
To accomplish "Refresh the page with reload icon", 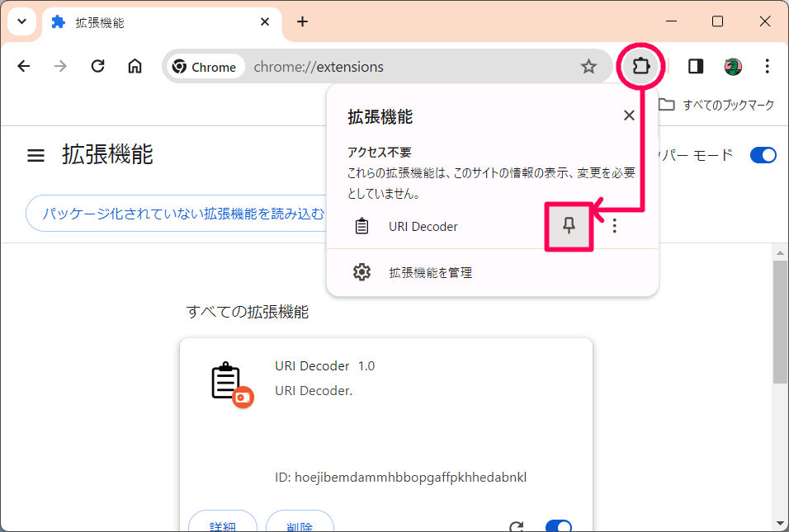I will point(97,66).
